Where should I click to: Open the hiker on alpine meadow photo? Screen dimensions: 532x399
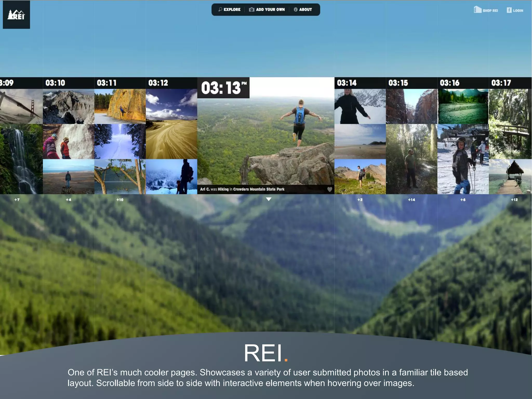(x=360, y=177)
